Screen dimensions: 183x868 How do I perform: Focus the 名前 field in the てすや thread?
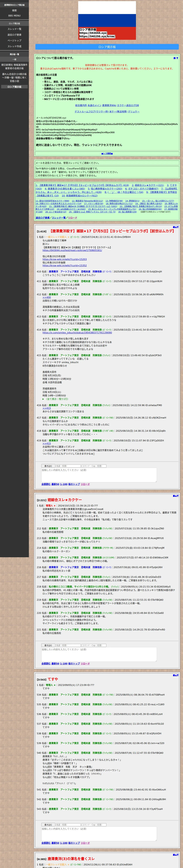point(68,825)
